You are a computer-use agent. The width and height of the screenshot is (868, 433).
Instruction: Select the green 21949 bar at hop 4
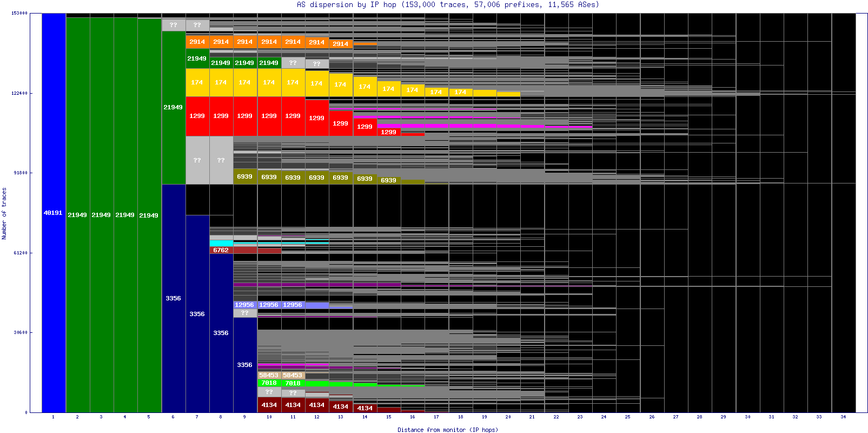pyautogui.click(x=125, y=215)
